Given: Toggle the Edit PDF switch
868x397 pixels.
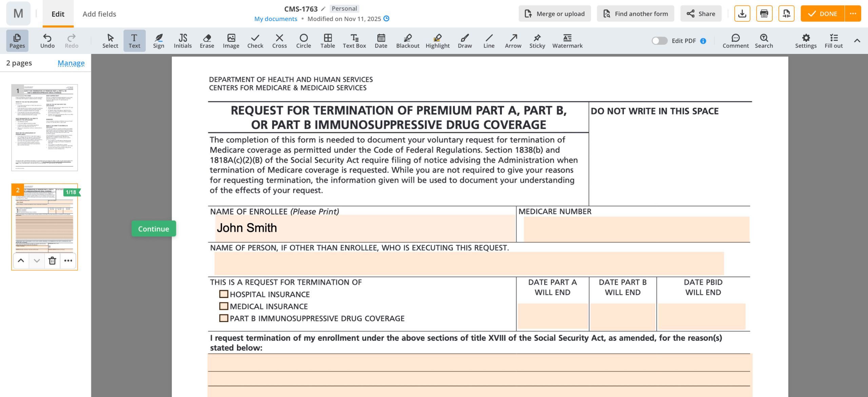Looking at the screenshot, I should pyautogui.click(x=659, y=41).
